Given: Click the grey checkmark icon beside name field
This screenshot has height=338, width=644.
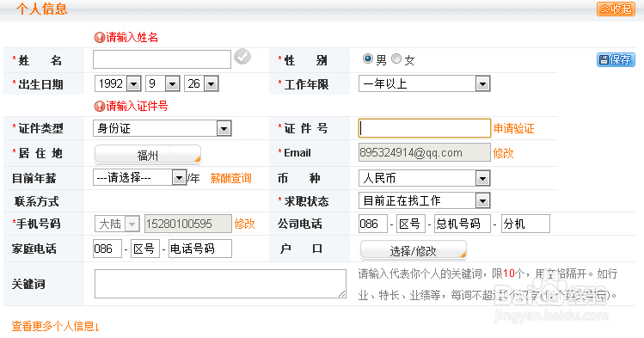Looking at the screenshot, I should pos(242,57).
